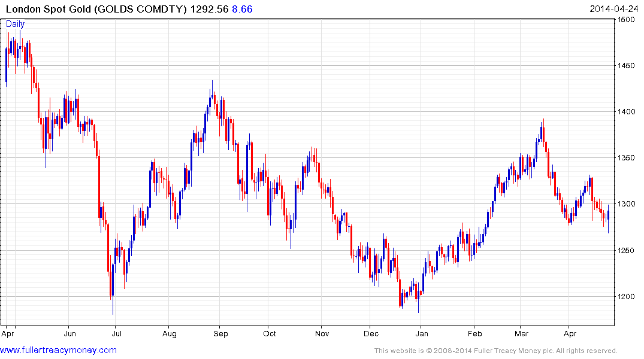Screen dimensions: 644x359
Task: Click the Jan month axis label
Action: click(422, 333)
